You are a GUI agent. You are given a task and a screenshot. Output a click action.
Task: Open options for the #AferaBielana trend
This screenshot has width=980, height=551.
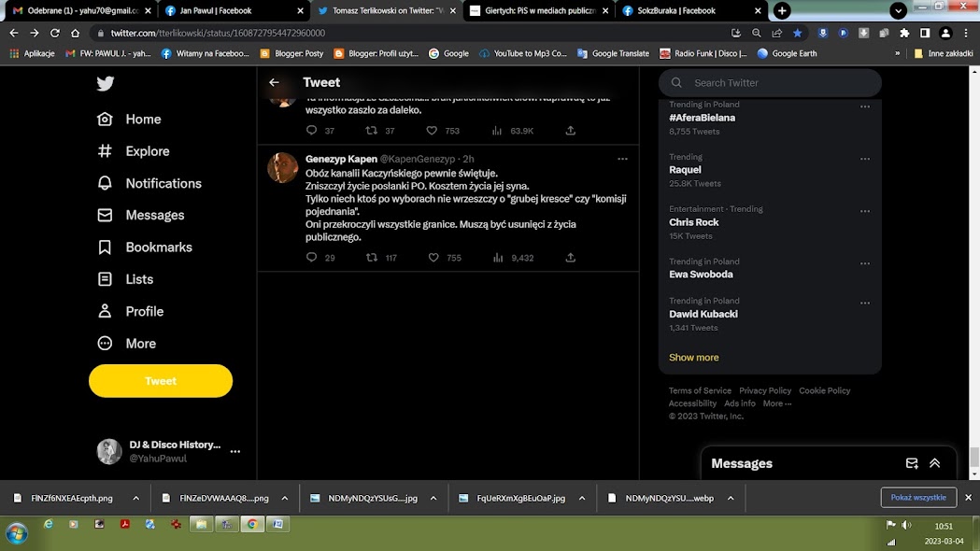click(865, 106)
